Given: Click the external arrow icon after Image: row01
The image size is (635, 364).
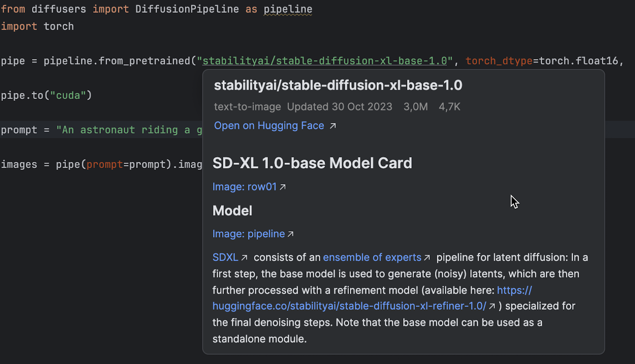Looking at the screenshot, I should click(x=283, y=187).
